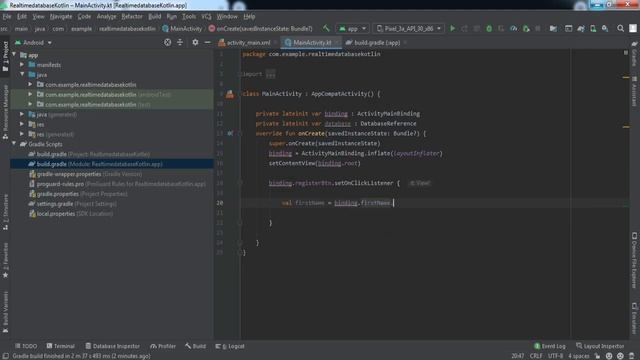Open Emulator tool window on right sidebar
The width and height of the screenshot is (640, 360).
click(634, 318)
